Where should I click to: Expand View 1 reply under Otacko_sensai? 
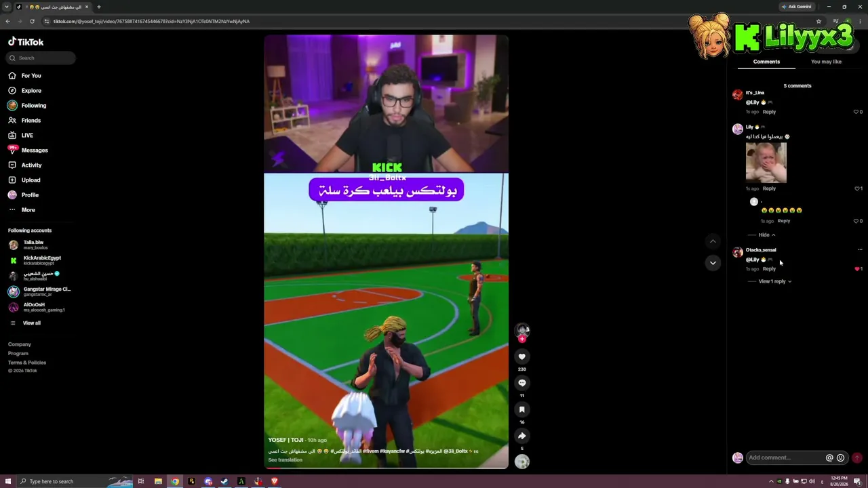tap(775, 281)
